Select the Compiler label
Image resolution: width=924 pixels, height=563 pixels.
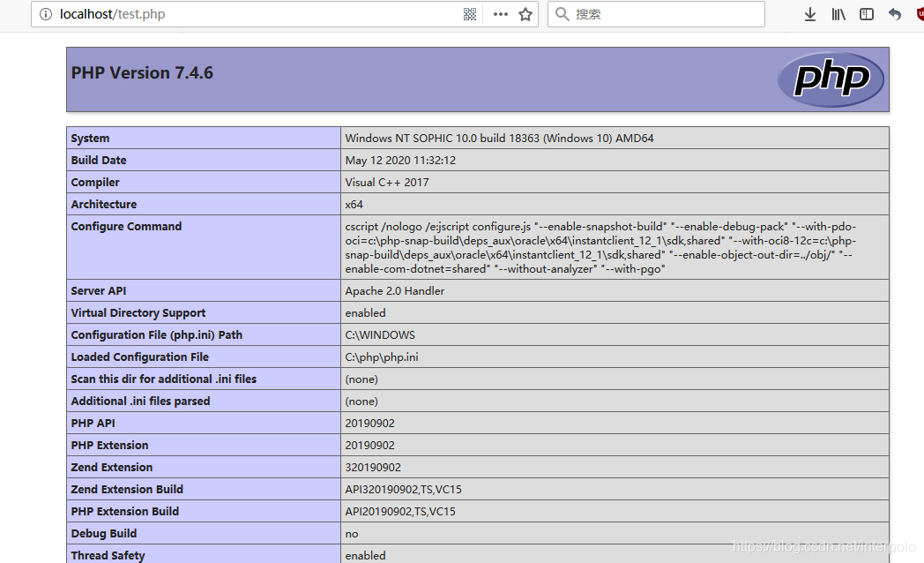point(95,182)
